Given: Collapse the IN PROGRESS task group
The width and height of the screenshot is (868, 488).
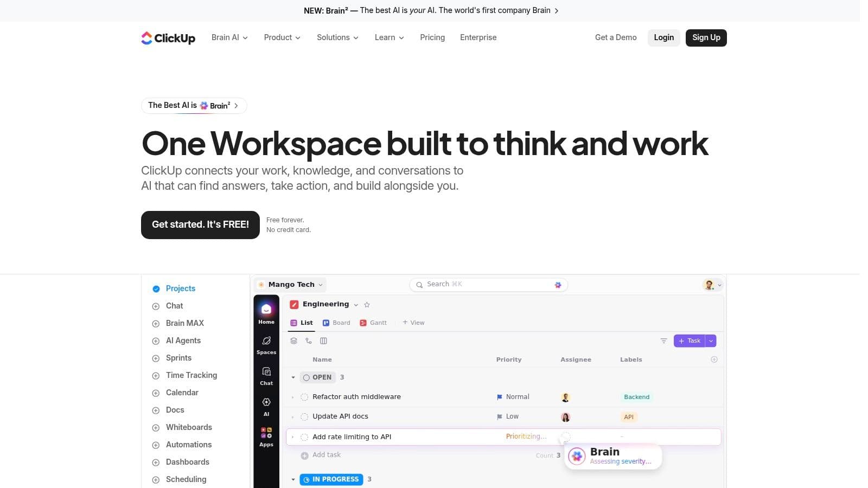Looking at the screenshot, I should point(293,479).
